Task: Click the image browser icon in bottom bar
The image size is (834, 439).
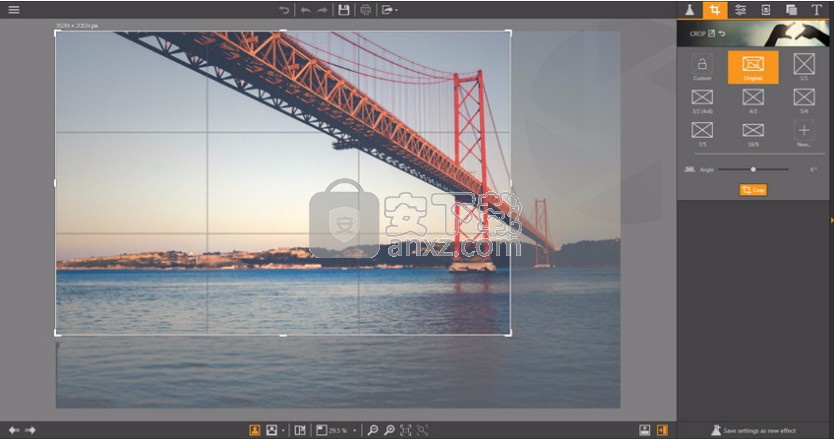Action: (645, 430)
